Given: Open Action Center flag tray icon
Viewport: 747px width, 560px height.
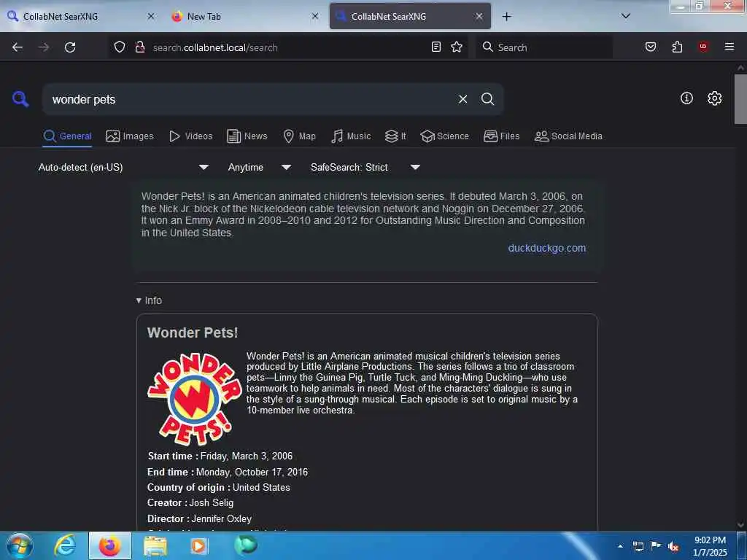Looking at the screenshot, I should click(656, 546).
